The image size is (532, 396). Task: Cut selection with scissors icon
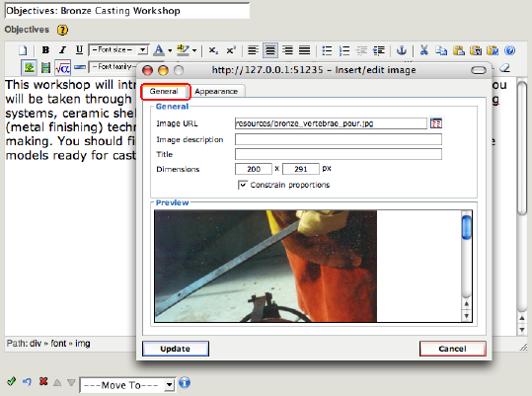(x=423, y=50)
